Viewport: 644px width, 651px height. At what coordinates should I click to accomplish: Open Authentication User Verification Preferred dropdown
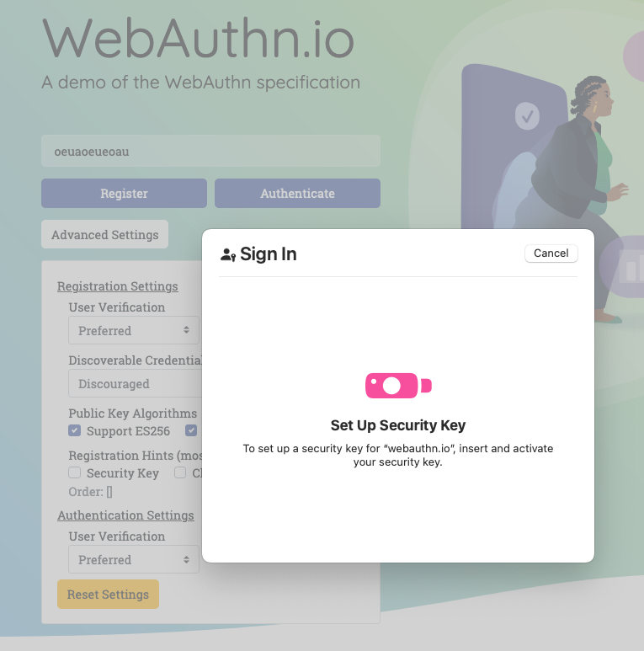pyautogui.click(x=134, y=559)
